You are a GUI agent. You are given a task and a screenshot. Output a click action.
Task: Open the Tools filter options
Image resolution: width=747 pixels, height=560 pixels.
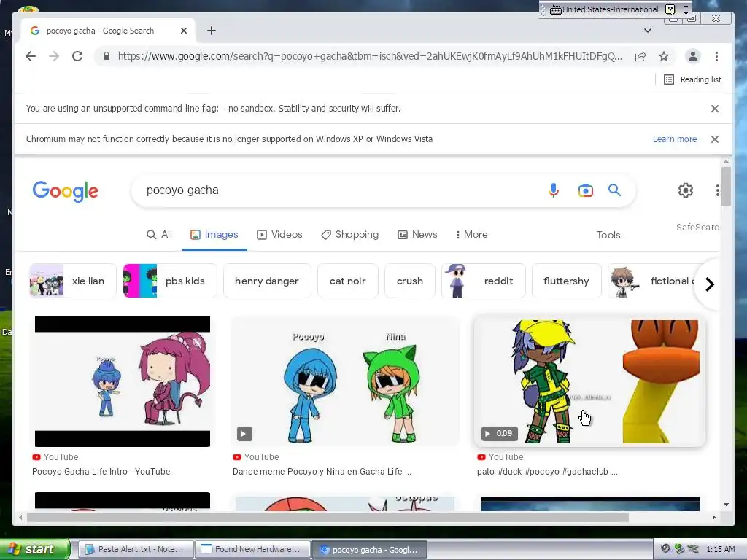(x=608, y=236)
